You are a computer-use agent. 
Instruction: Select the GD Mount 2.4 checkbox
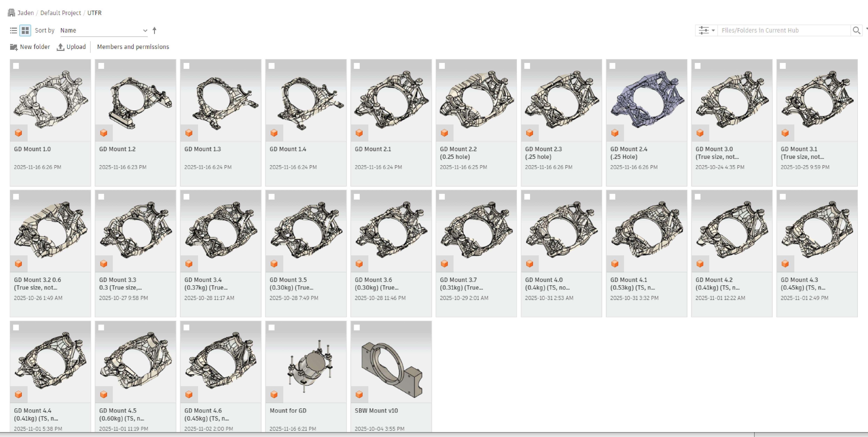click(612, 66)
